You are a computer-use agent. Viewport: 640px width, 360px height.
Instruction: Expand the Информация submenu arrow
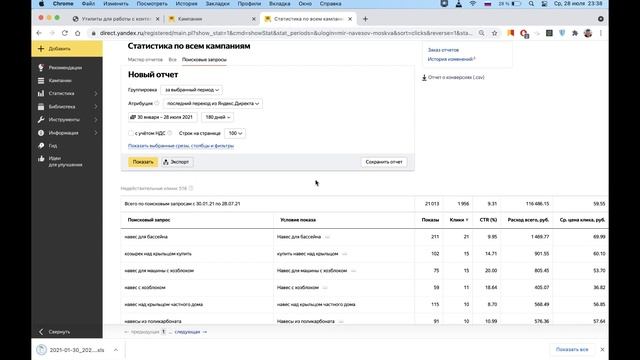[x=96, y=133]
